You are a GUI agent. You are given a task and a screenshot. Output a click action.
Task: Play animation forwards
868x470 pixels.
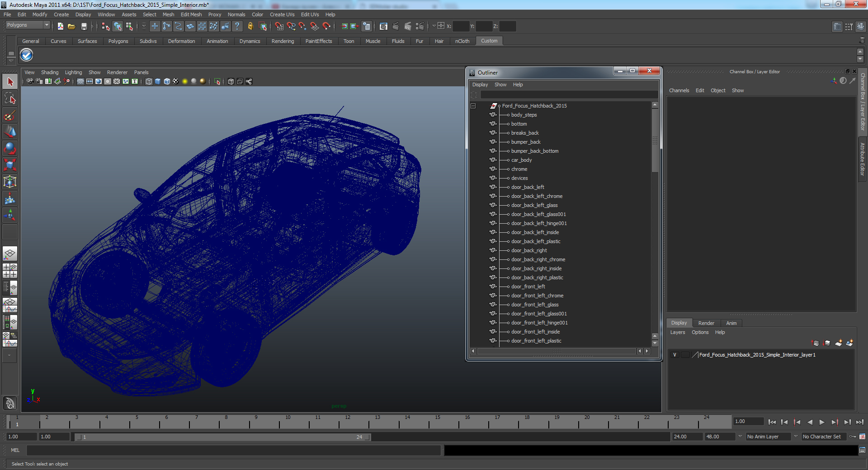(x=822, y=422)
